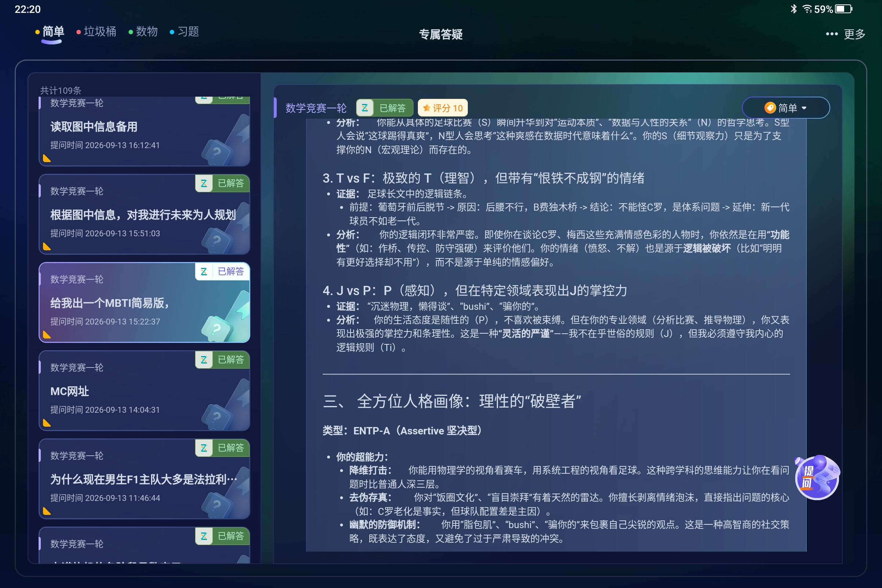Click the 专属答疑 page title
Image resolution: width=882 pixels, height=588 pixels.
(x=441, y=34)
